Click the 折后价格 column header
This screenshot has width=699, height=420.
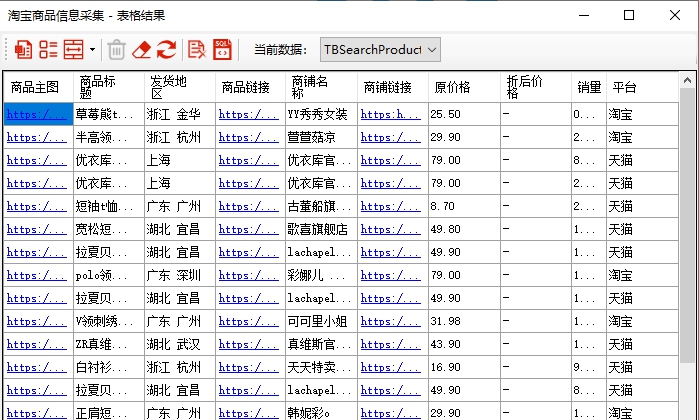tap(536, 87)
